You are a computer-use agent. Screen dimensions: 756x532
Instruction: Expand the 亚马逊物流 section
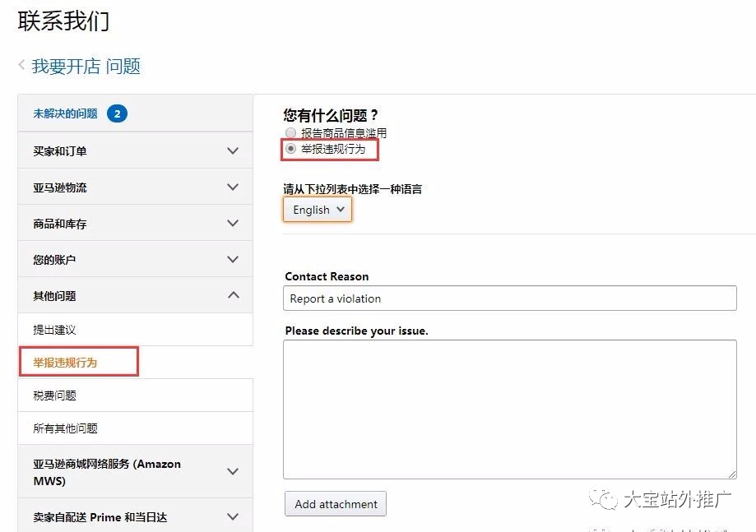tap(233, 187)
